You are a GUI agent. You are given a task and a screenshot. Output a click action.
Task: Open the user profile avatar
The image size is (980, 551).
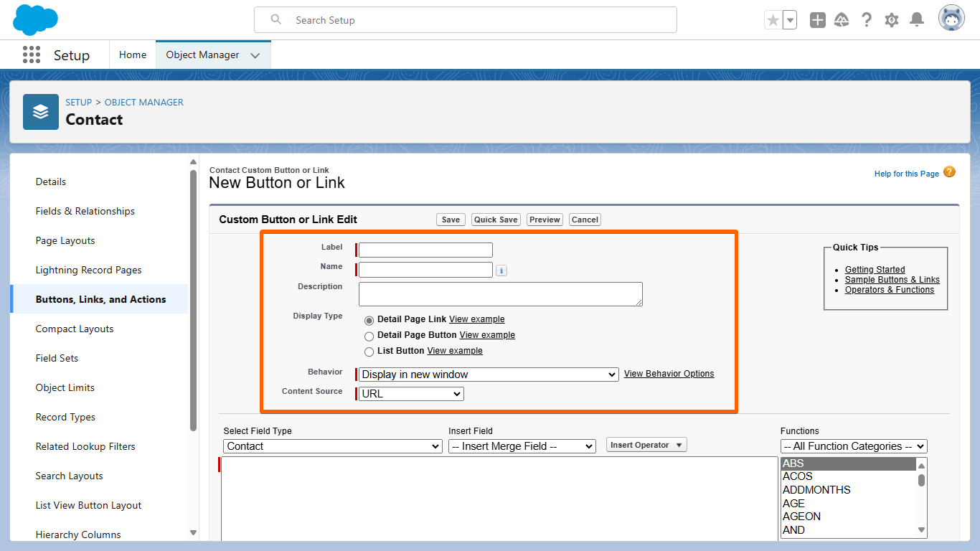951,19
